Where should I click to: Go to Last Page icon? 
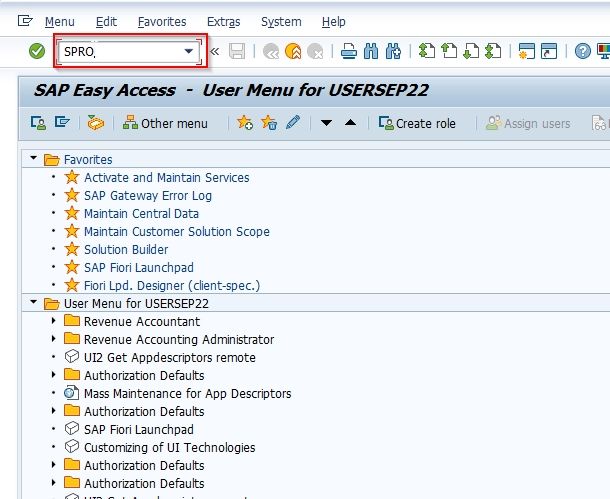[x=493, y=51]
